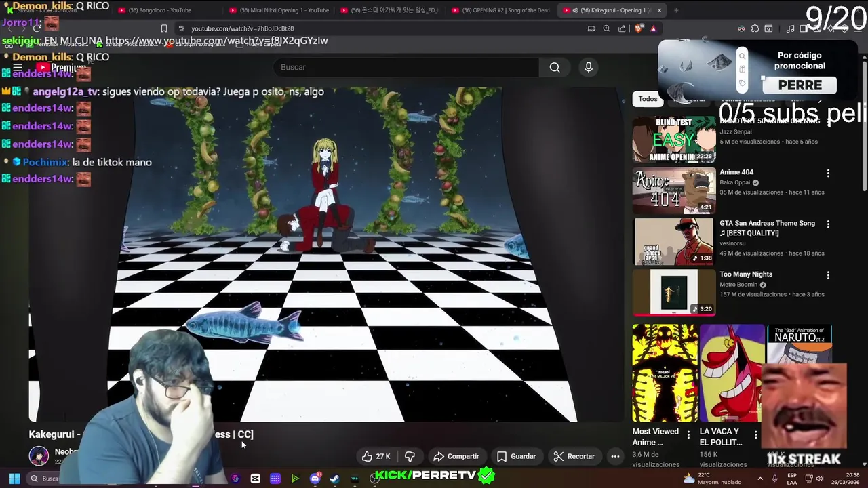The width and height of the screenshot is (868, 488).
Task: Open a new browser tab with the plus button
Action: (676, 10)
